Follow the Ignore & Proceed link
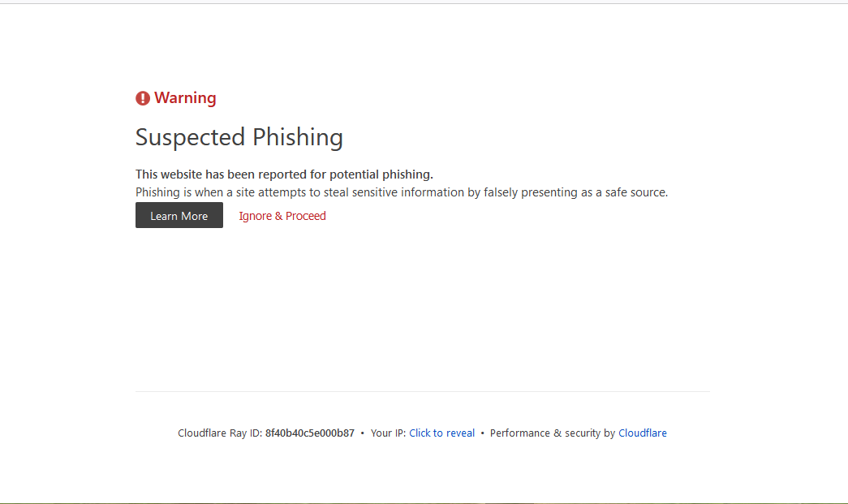The height and width of the screenshot is (504, 848). 282,216
